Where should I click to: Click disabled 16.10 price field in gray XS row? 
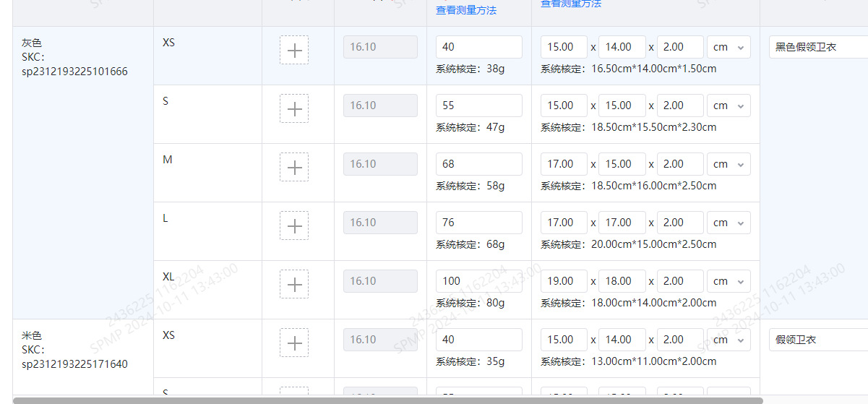point(380,47)
